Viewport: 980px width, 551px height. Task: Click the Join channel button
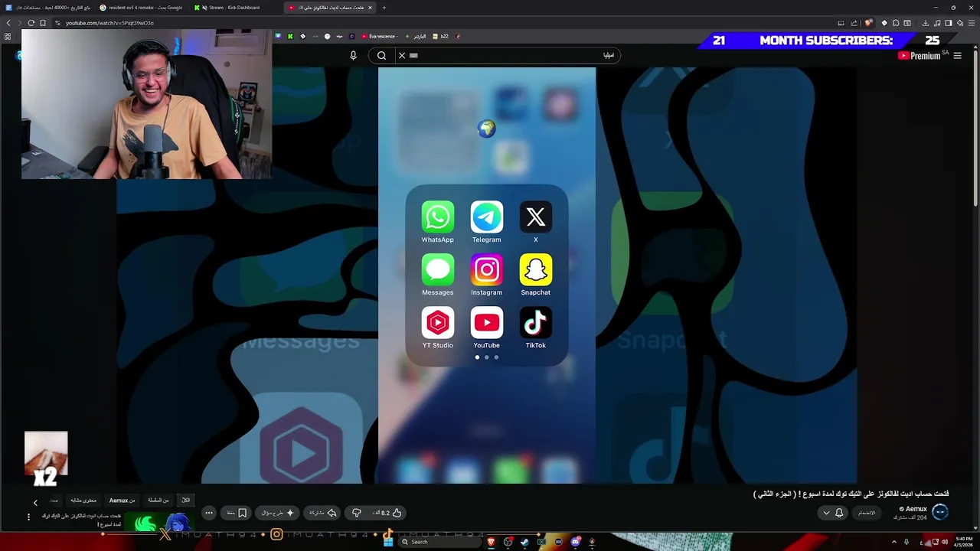[866, 513]
